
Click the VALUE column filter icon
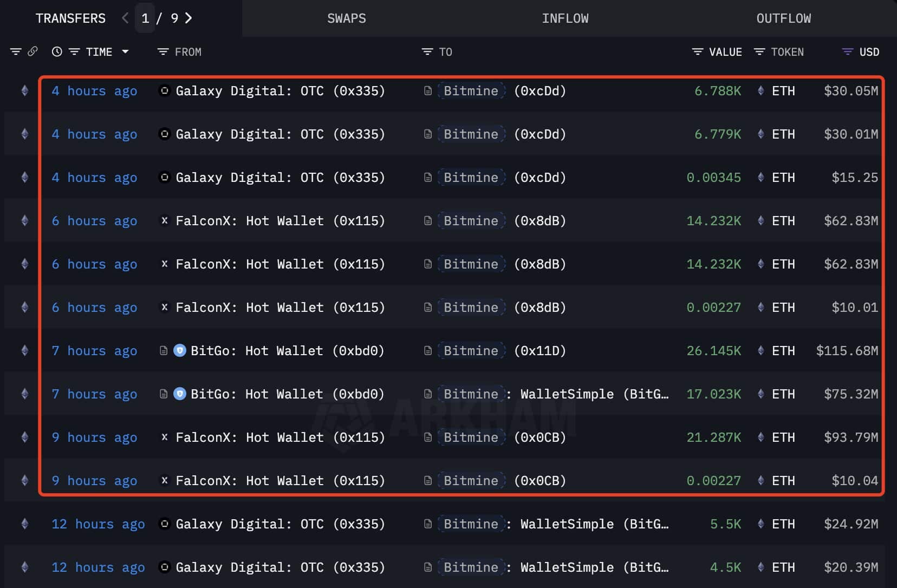698,51
